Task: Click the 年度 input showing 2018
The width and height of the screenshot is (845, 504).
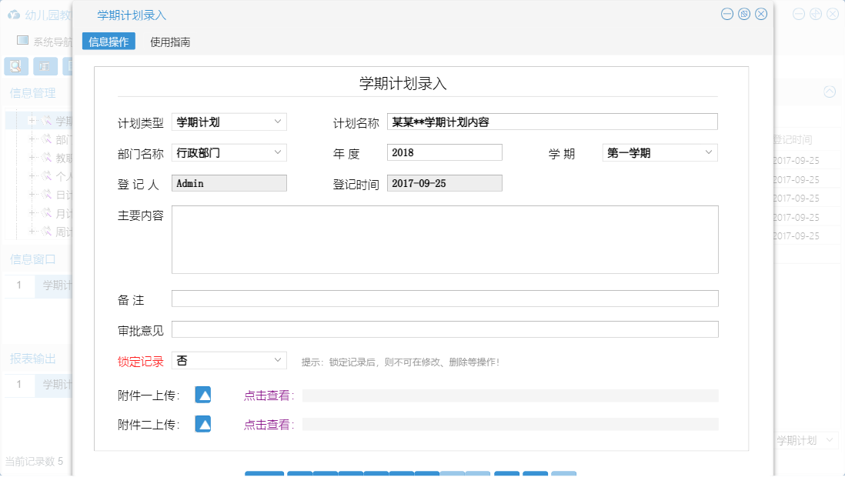Action: 444,152
